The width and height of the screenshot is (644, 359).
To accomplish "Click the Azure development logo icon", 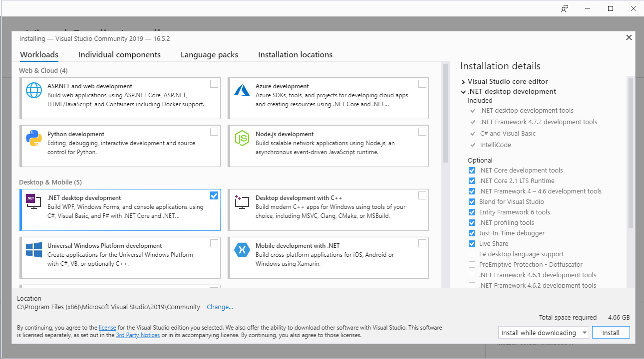I will [x=242, y=90].
